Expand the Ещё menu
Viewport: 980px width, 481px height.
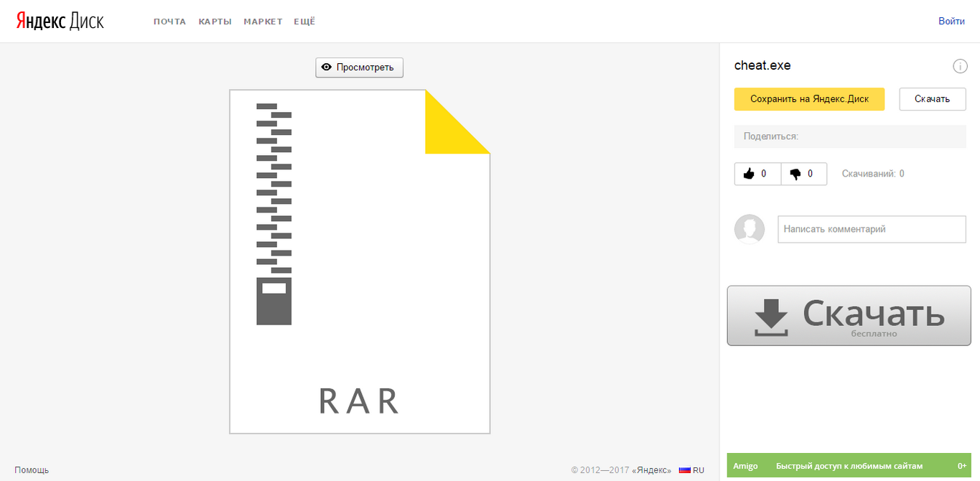pos(304,22)
